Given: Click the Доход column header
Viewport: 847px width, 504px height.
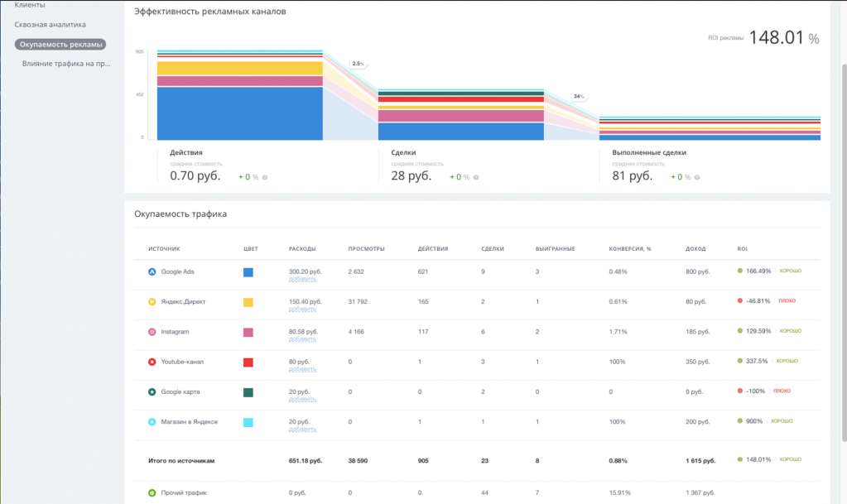Looking at the screenshot, I should coord(695,249).
